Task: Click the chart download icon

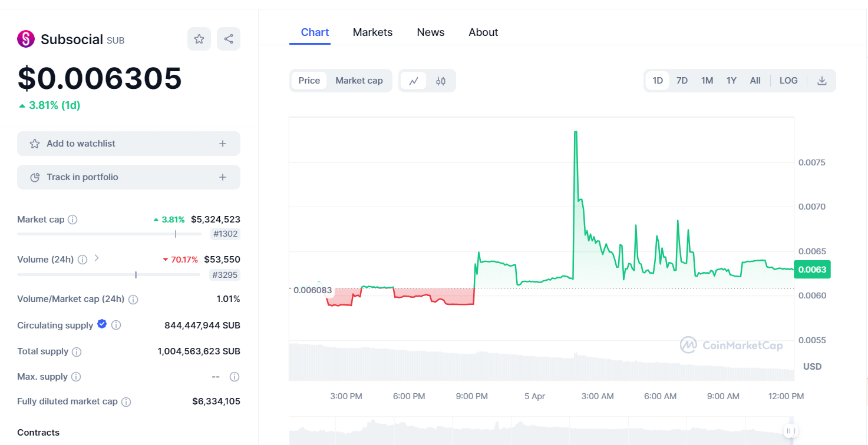Action: (x=821, y=80)
